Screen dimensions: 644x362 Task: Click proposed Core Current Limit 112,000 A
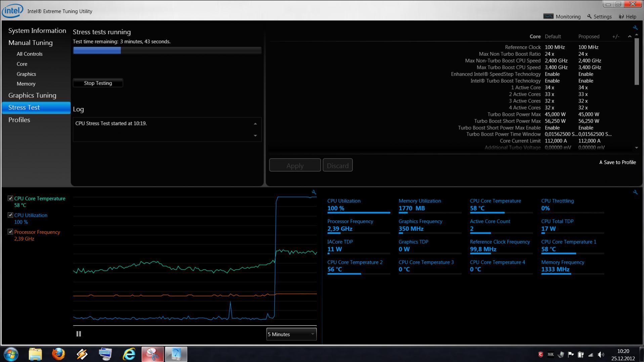pyautogui.click(x=590, y=141)
